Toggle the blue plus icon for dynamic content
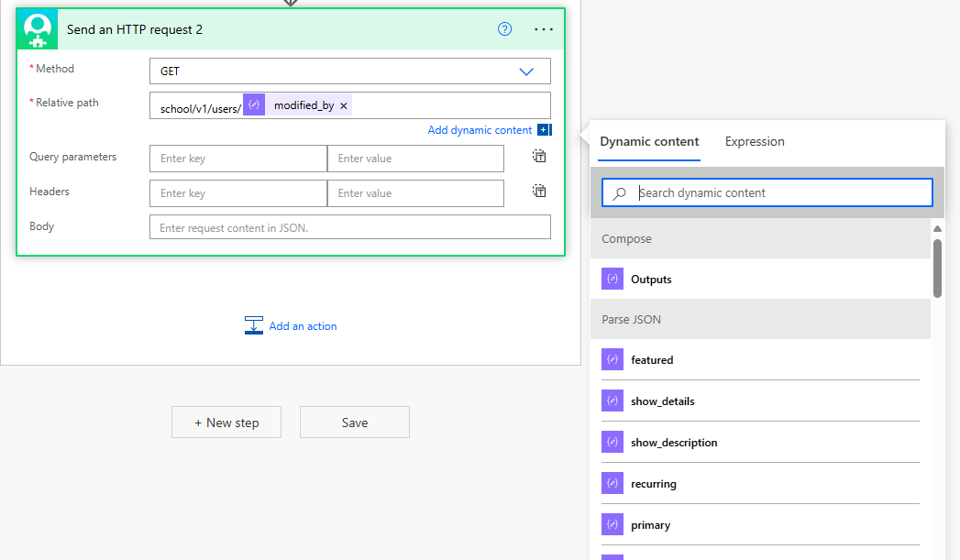The width and height of the screenshot is (960, 560). click(x=544, y=130)
